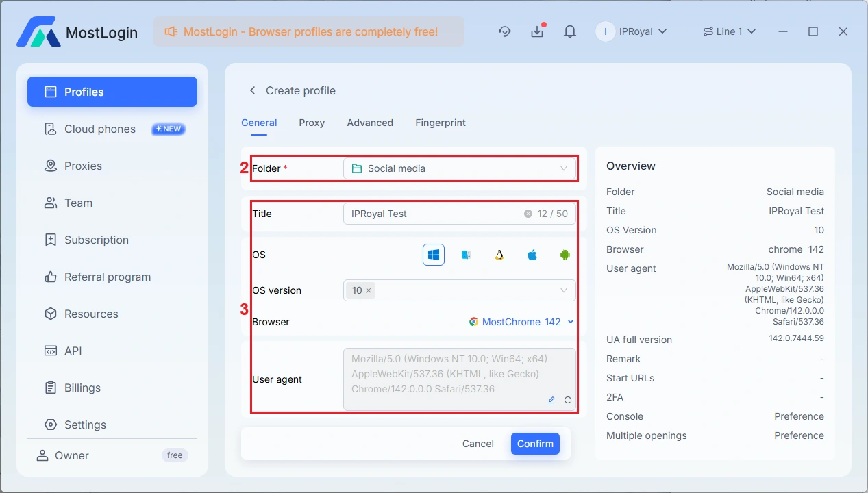Switch to the Advanced tab
The height and width of the screenshot is (493, 868).
tap(370, 123)
